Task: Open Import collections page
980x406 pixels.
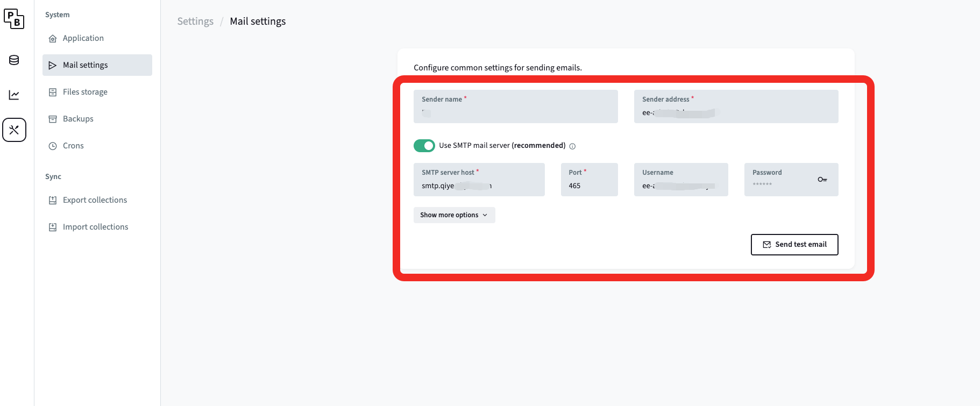Action: tap(95, 227)
